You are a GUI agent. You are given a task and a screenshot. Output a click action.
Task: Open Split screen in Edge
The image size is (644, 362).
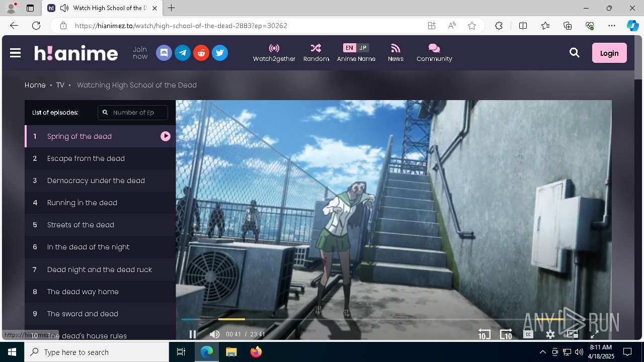point(523,26)
